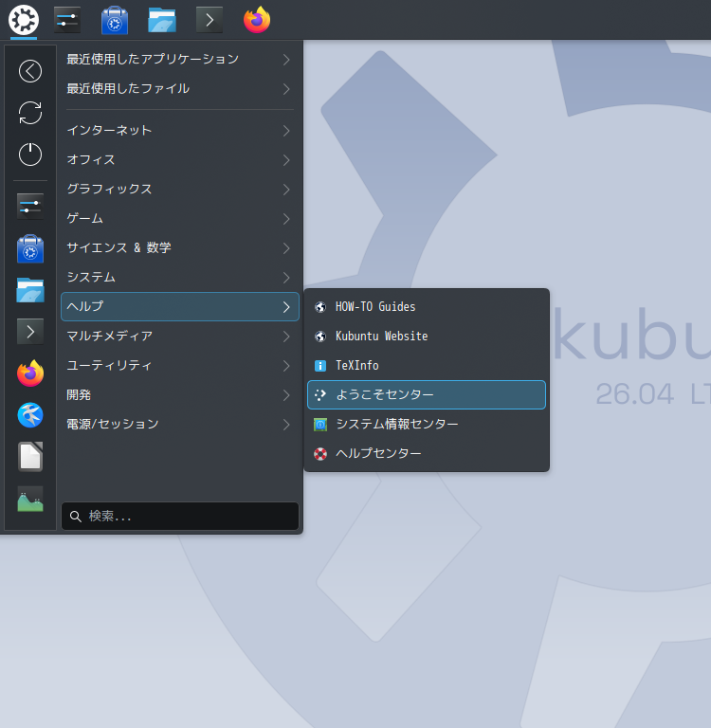Expand the システム submenu arrow

[x=286, y=277]
